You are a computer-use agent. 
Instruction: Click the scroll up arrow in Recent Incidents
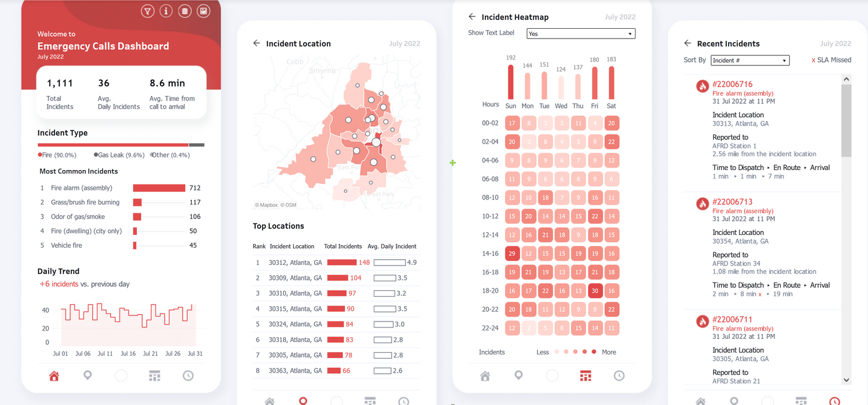846,79
